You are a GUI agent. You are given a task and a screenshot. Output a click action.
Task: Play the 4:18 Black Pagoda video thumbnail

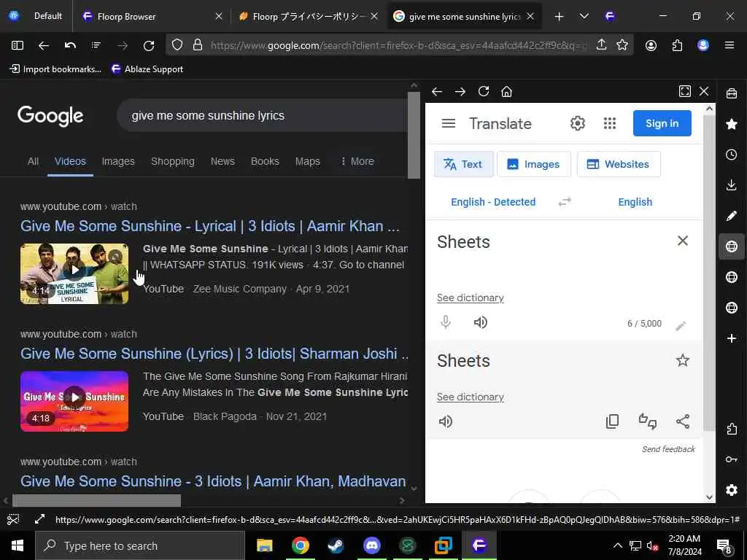pos(74,402)
